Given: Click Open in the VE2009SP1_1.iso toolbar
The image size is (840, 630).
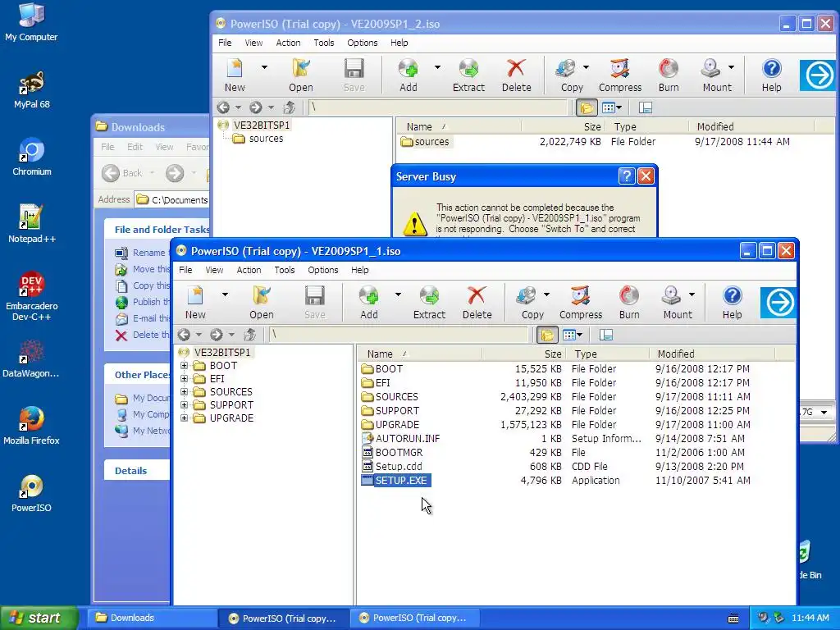Looking at the screenshot, I should pos(262,302).
